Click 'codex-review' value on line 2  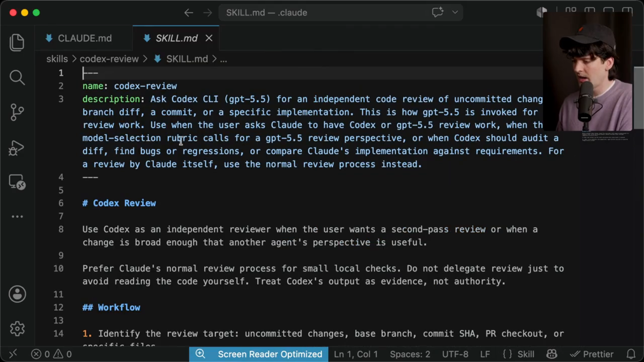[x=145, y=86]
